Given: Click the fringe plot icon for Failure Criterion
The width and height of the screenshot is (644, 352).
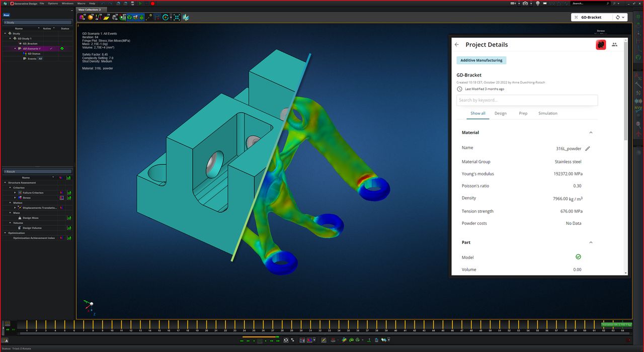Looking at the screenshot, I should 62,193.
